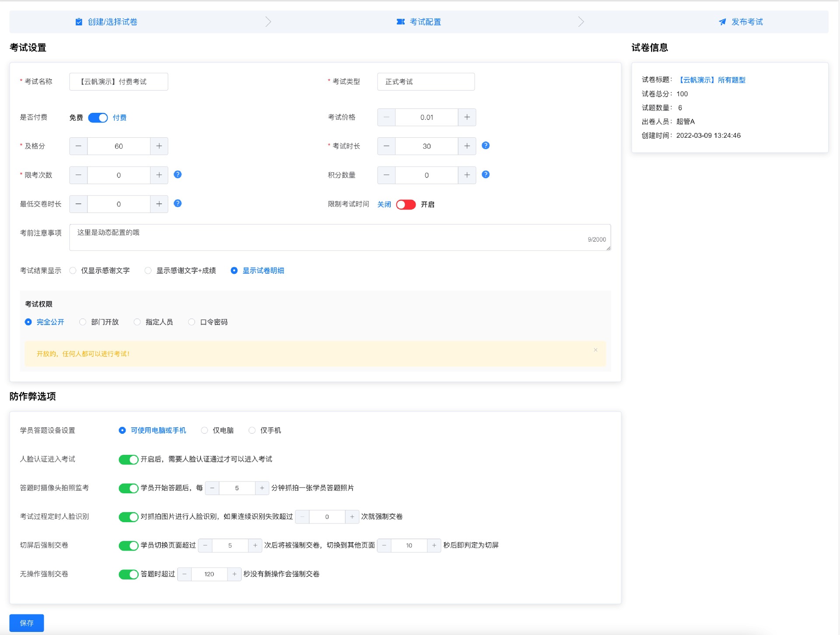Screen dimensions: 840x635
Task: Choose 完全公开 exam permission
Action: [x=45, y=322]
